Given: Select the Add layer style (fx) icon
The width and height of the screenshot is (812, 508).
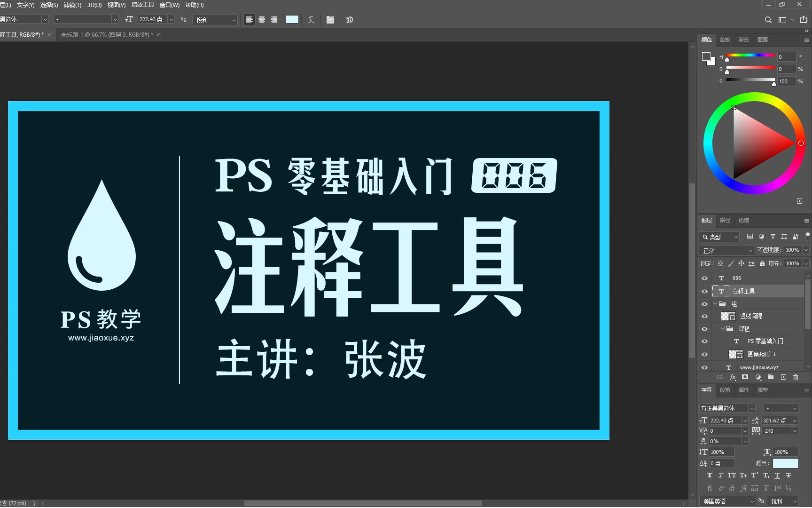Looking at the screenshot, I should pyautogui.click(x=733, y=377).
